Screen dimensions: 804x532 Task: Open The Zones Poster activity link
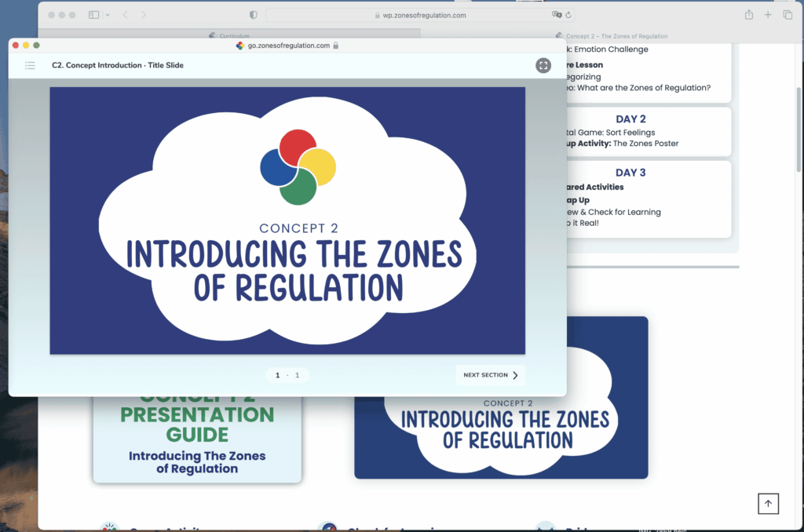pyautogui.click(x=645, y=144)
